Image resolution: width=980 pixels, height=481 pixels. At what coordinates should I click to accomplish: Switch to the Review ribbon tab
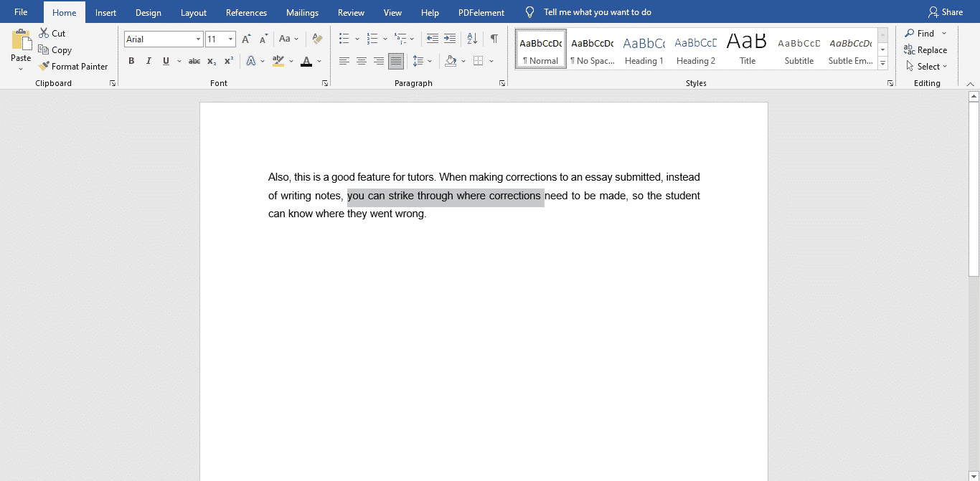tap(351, 12)
